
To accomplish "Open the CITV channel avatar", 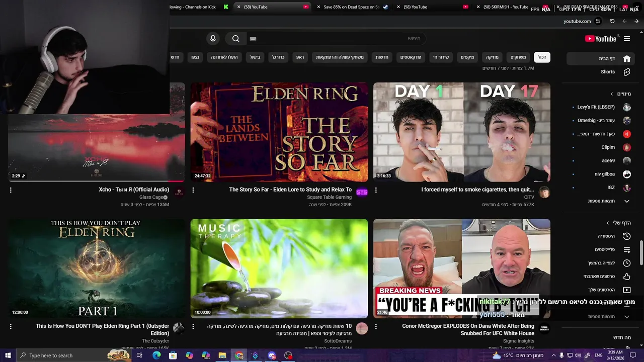I will point(544,192).
